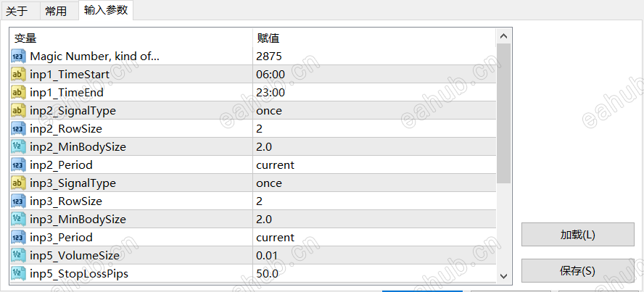
Task: Click the inp3_Period integer type icon
Action: [18, 238]
